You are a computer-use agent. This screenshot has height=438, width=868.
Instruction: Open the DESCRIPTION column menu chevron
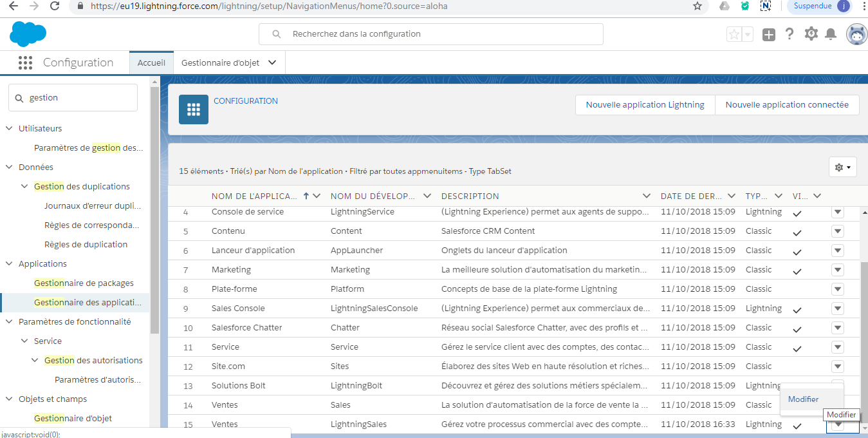647,196
